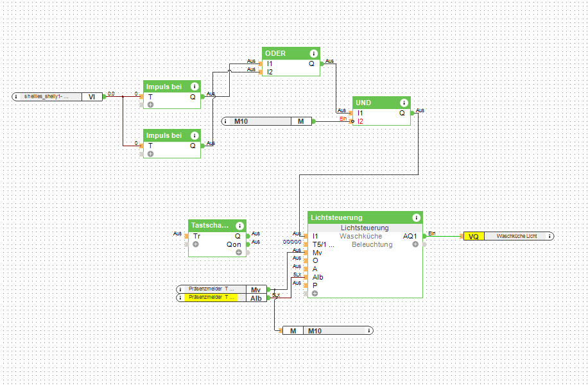Click the inverted I2 input on UND
Viewport: 588px width, 388px height.
(x=352, y=121)
